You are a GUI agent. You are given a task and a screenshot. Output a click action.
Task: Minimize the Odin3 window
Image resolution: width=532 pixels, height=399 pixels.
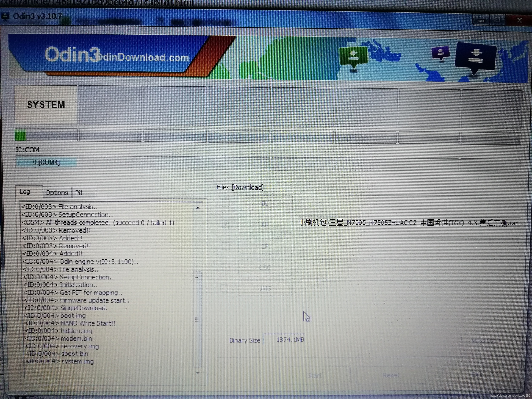[481, 20]
